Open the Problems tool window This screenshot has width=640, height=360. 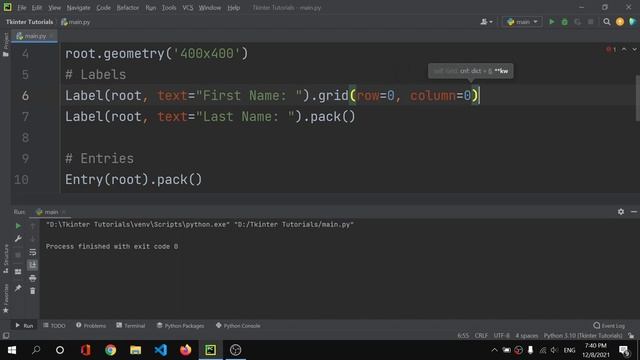(91, 326)
